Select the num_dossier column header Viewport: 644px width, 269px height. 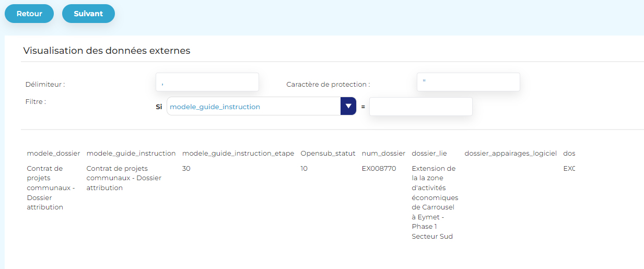pyautogui.click(x=383, y=154)
